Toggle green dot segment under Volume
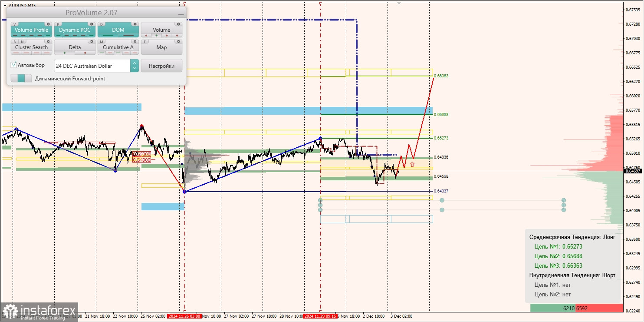Viewport: 644px width, 322px height. 157,35
